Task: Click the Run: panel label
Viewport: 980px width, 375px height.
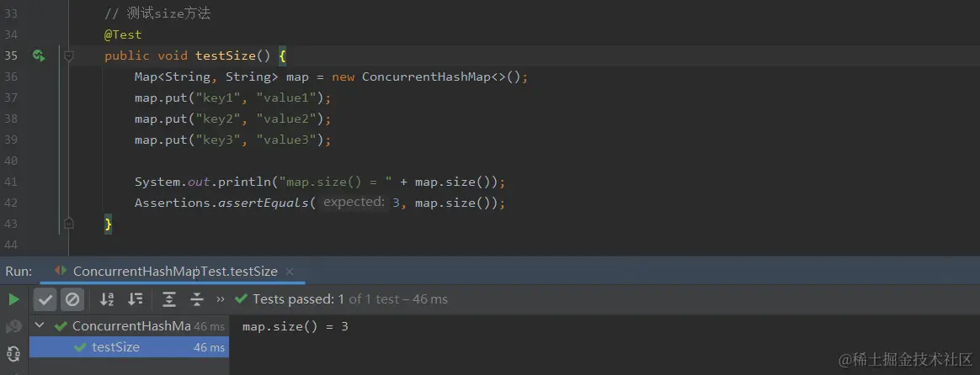Action: click(19, 272)
